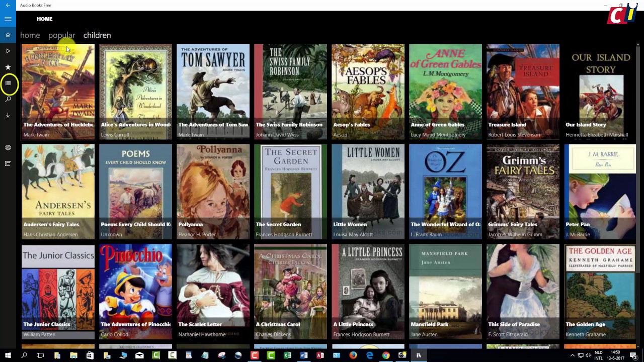This screenshot has height=362, width=644.
Task: Open the Peter Pan audiobook
Action: (x=600, y=192)
